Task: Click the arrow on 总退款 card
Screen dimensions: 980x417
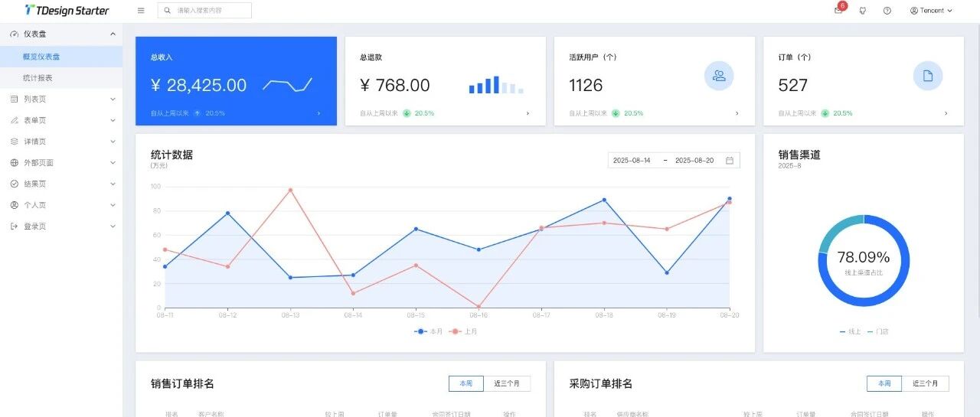Action: click(x=528, y=113)
